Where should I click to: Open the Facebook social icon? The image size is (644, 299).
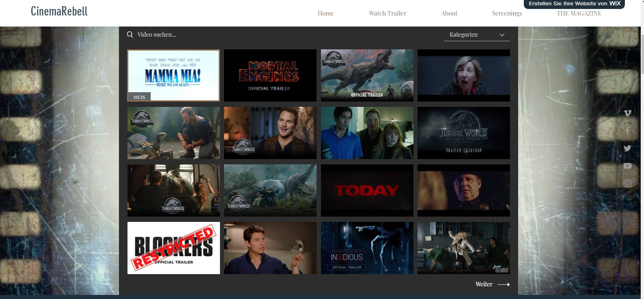point(627,131)
